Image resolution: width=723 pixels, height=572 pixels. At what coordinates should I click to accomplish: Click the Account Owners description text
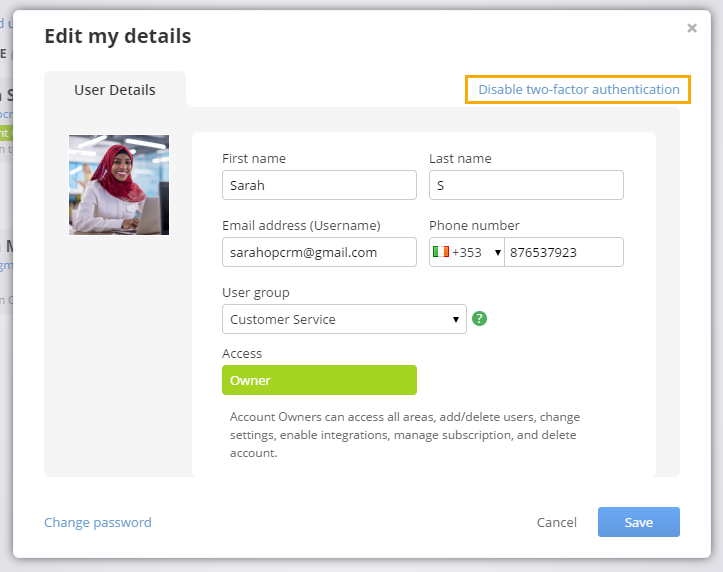(405, 435)
